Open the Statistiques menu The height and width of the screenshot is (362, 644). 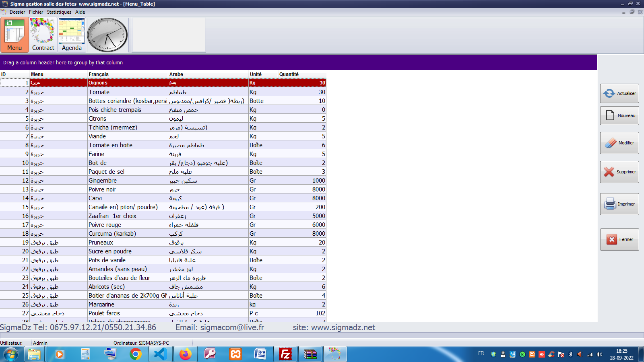point(59,12)
